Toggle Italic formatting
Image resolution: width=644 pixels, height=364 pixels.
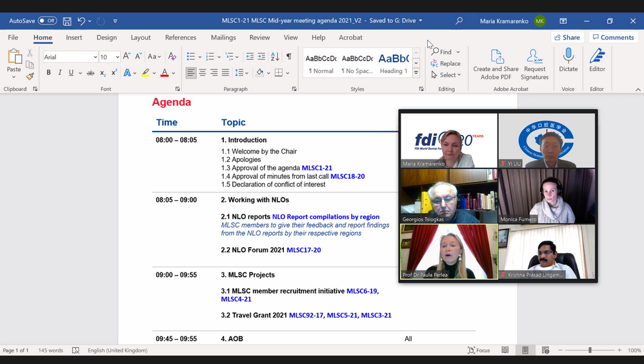point(60,73)
